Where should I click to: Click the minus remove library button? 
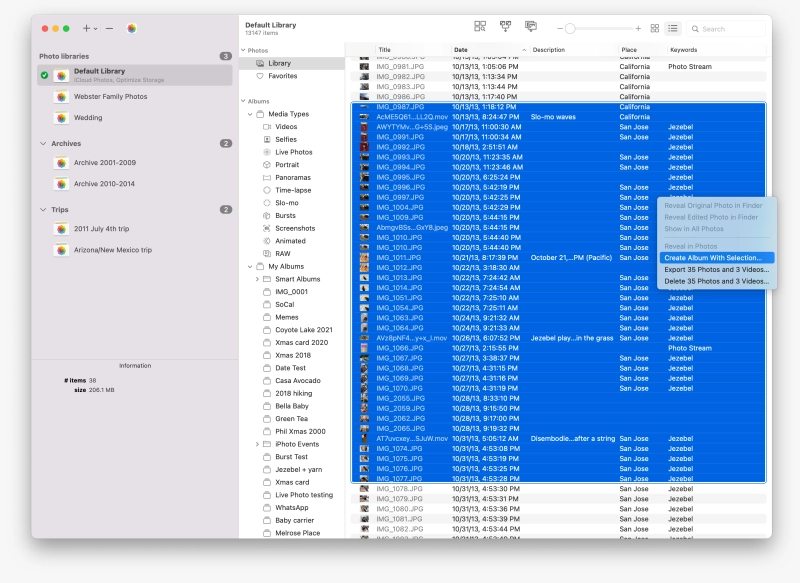(109, 28)
